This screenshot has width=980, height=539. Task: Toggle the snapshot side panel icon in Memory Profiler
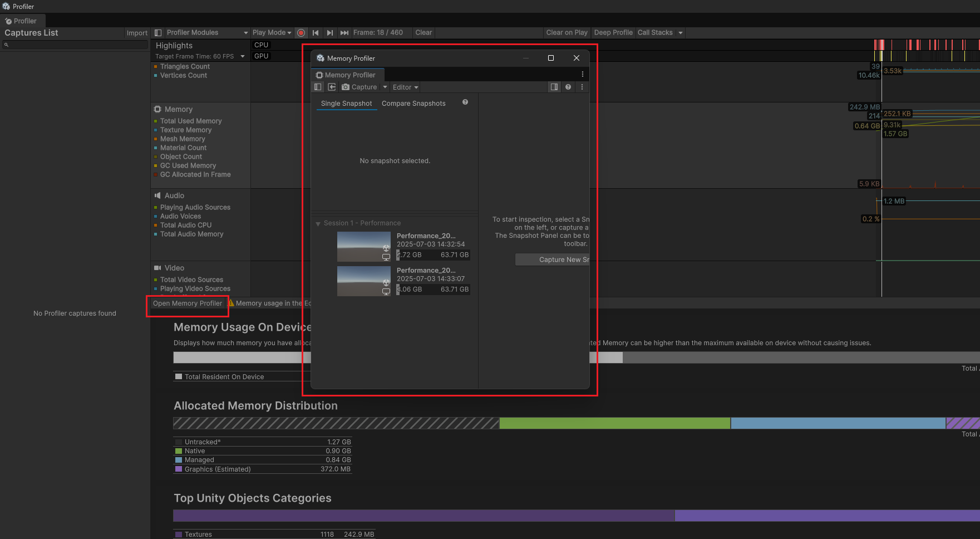coord(318,87)
